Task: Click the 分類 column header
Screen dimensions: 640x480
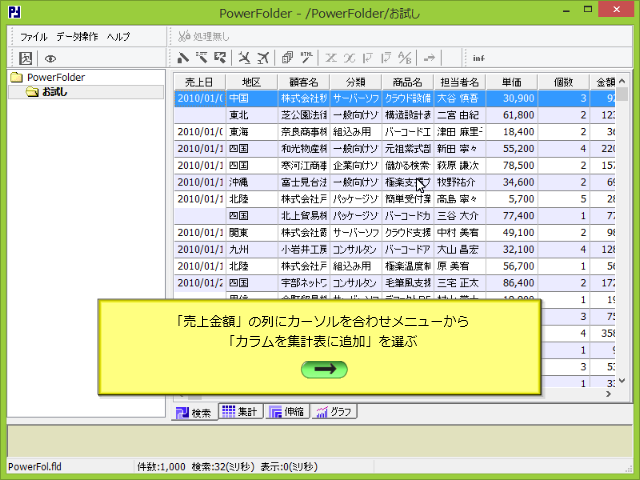Action: (x=356, y=82)
